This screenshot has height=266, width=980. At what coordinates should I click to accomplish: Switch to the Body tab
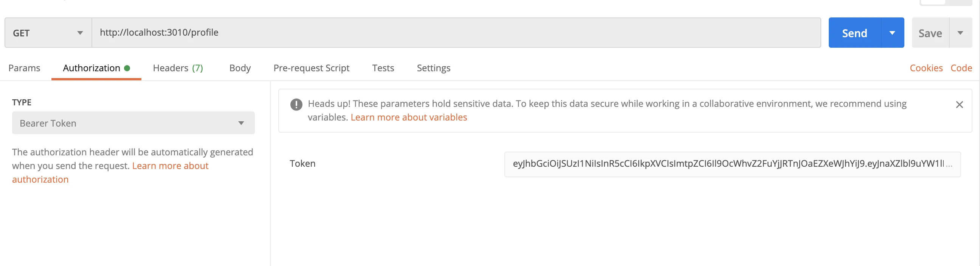240,68
